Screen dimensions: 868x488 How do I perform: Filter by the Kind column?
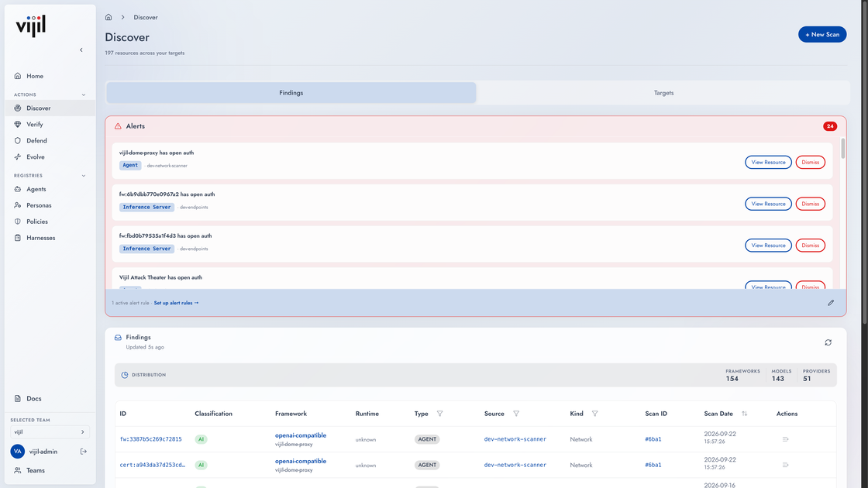click(594, 414)
